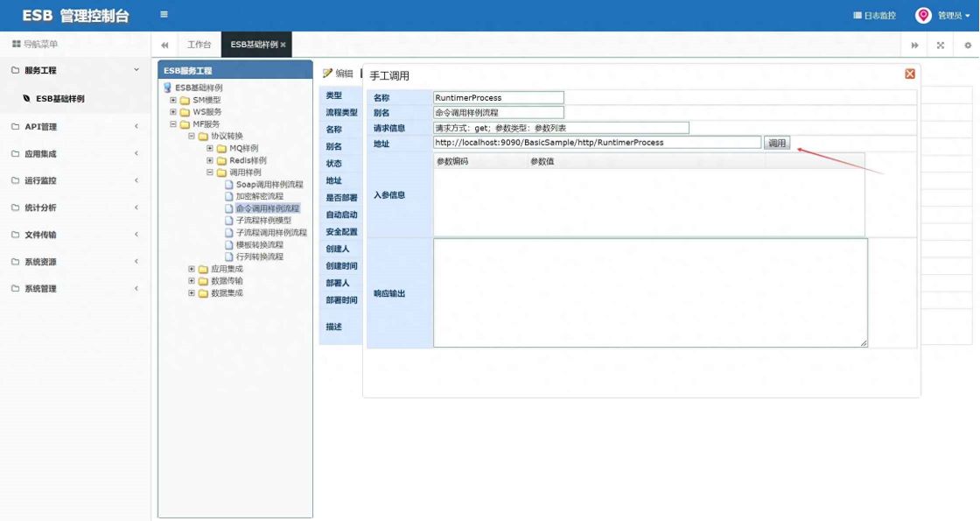Select the ESB基础样例 root tree node
Screen dimensions: 980x521
pyautogui.click(x=198, y=88)
